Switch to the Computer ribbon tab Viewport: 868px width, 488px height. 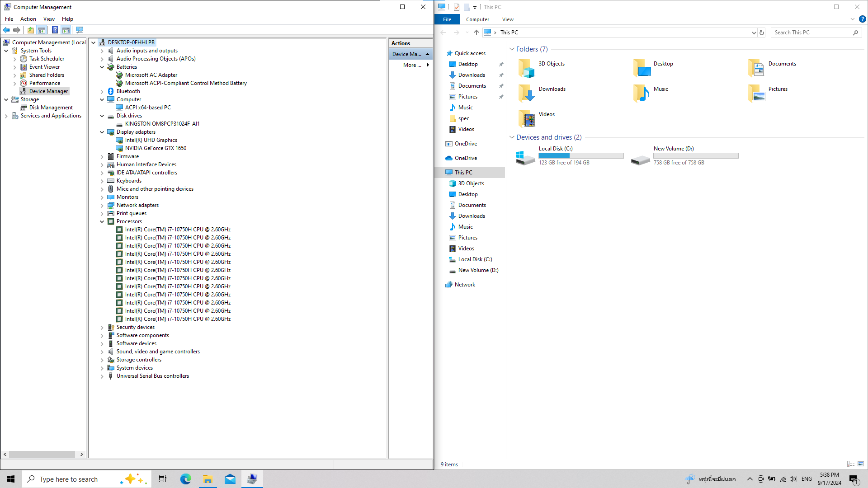pos(477,19)
